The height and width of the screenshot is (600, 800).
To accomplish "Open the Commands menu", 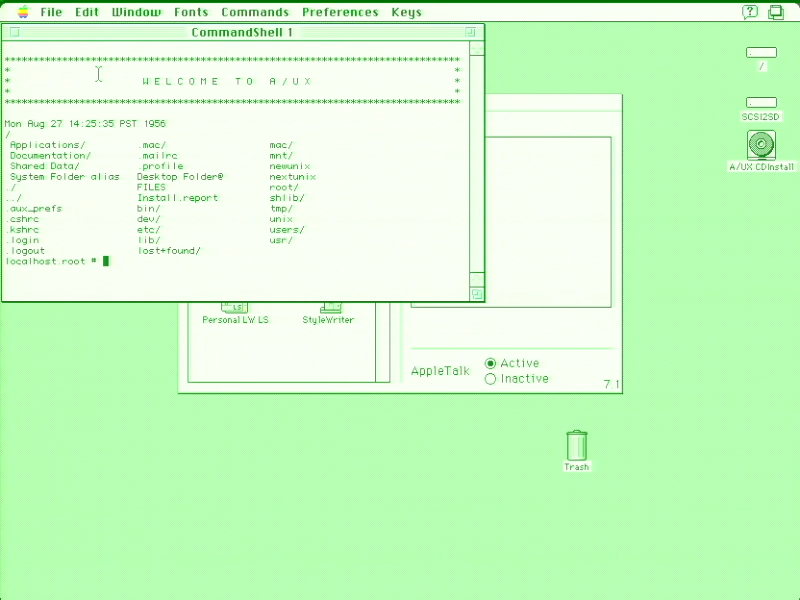I will [x=255, y=12].
